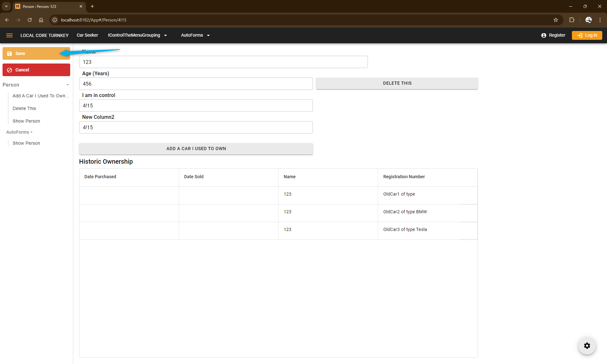Select Delete This in sidebar
Screen dimensions: 607x364
24,108
